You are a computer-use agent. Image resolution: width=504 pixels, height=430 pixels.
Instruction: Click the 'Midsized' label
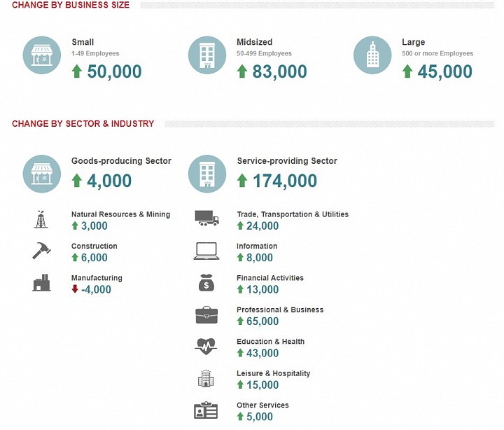255,42
